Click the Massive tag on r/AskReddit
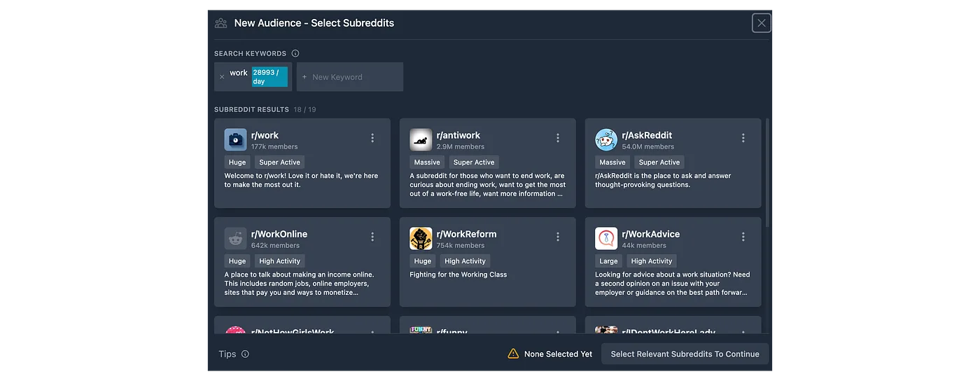The height and width of the screenshot is (381, 980). point(612,162)
